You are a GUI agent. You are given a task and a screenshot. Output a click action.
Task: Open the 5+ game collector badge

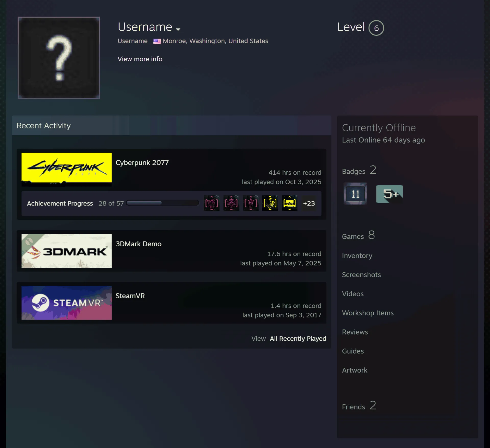(389, 194)
